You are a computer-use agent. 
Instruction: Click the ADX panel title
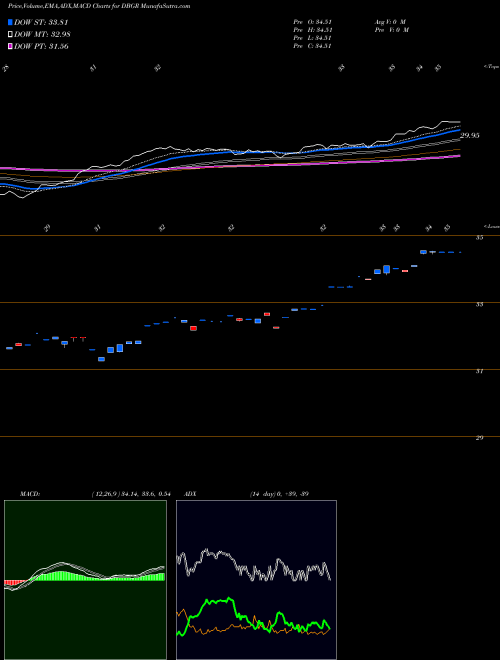click(190, 494)
